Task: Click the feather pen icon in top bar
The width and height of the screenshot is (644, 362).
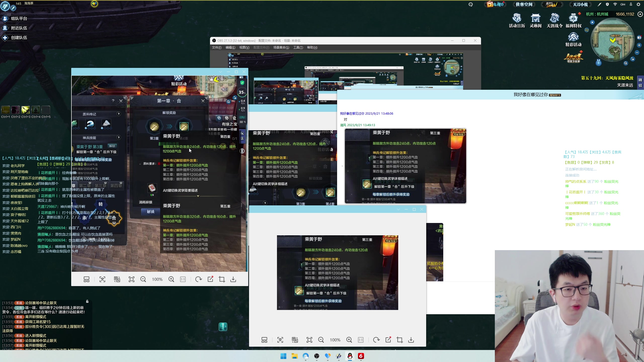Action: (x=599, y=4)
